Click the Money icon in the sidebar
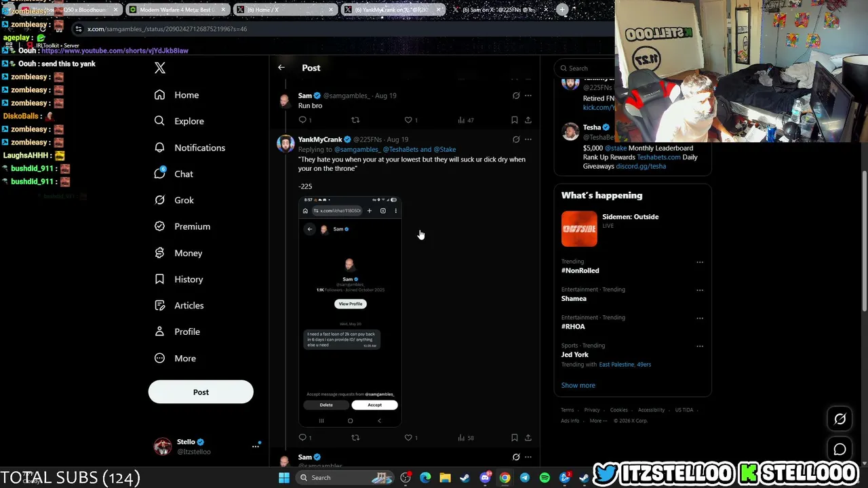This screenshot has width=868, height=488. pyautogui.click(x=159, y=253)
